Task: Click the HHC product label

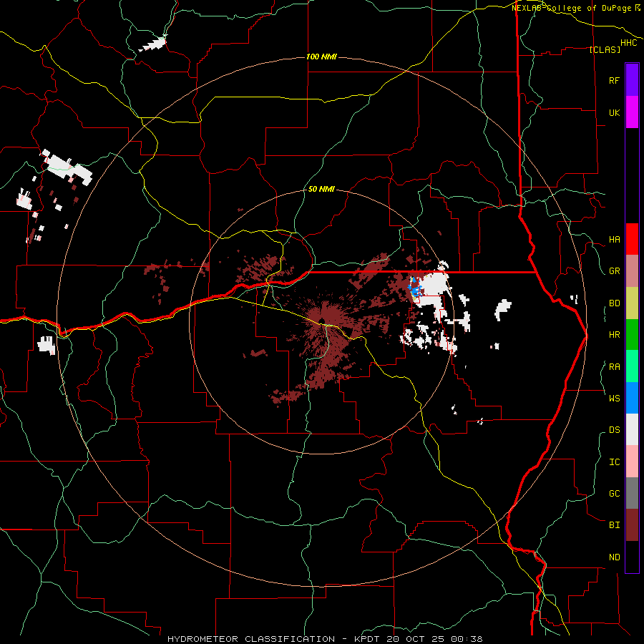Action: [x=628, y=43]
